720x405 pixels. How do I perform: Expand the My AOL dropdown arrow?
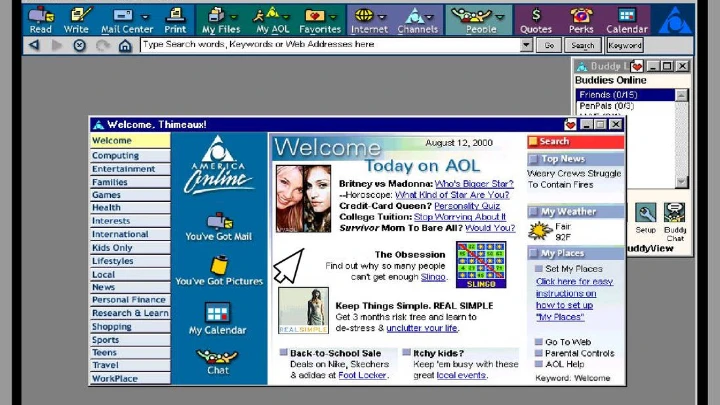point(286,17)
